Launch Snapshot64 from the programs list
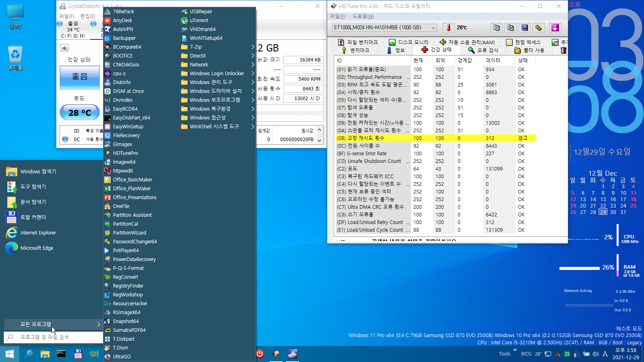Viewport: 644px width, 362px height. 126,321
